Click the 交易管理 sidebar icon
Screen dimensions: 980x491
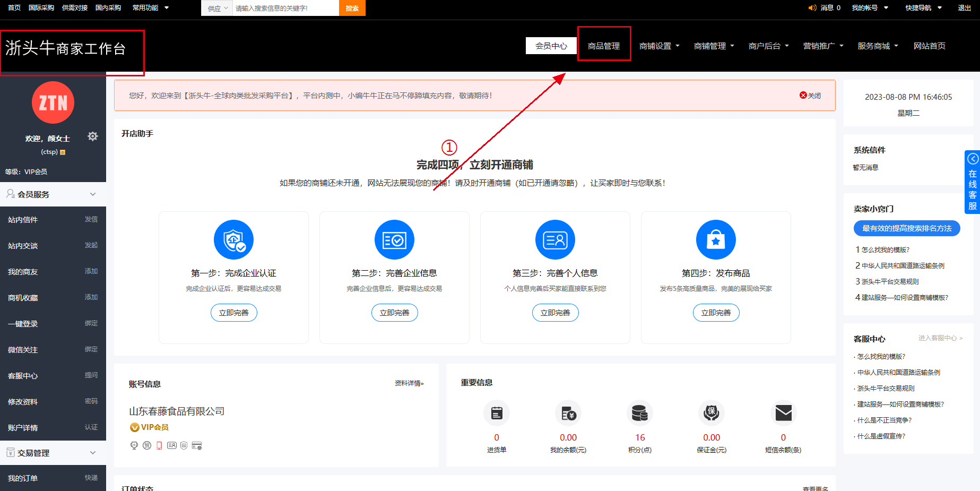click(x=11, y=452)
